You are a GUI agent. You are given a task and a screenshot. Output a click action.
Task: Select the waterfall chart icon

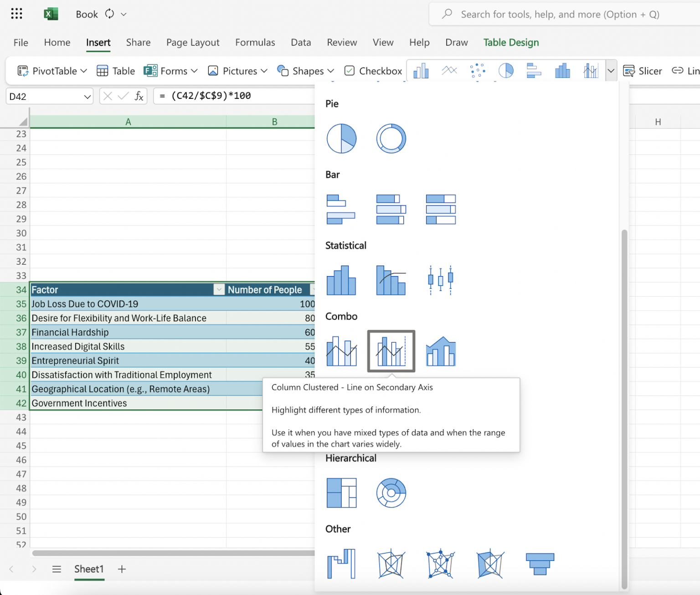(x=342, y=564)
